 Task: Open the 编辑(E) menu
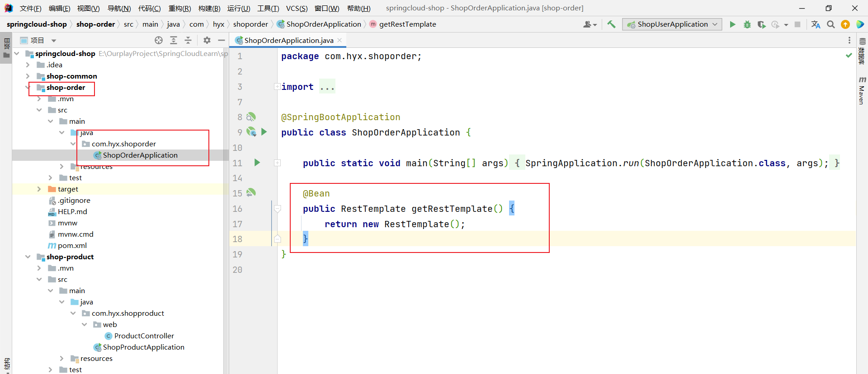(x=59, y=8)
